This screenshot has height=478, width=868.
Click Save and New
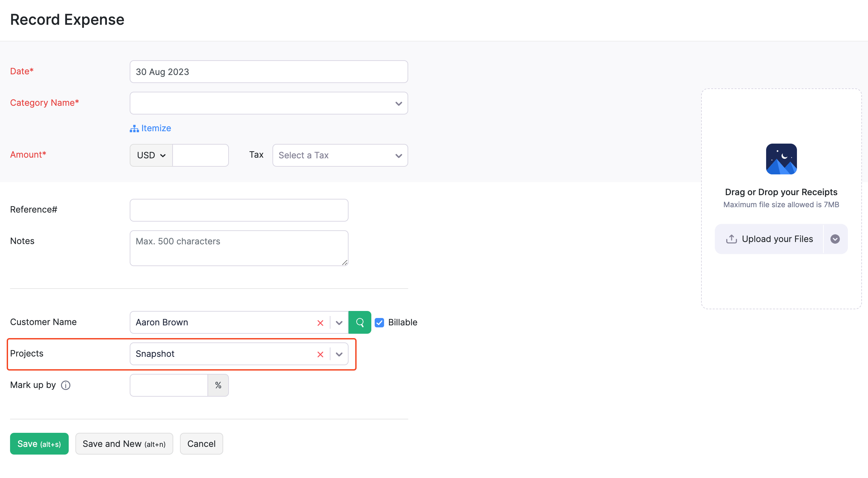(124, 443)
